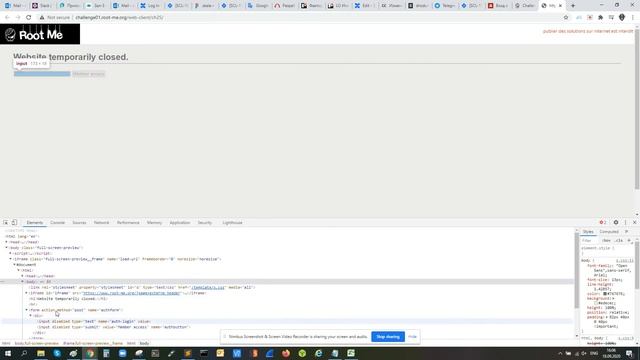Select body.full-screen-preview in breadcrumb
The image size is (640, 360).
[37, 343]
